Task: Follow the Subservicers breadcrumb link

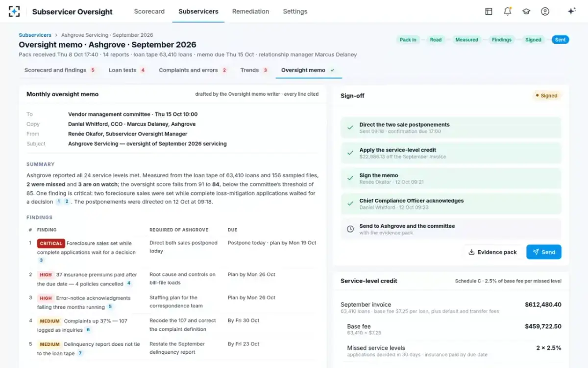Action: click(x=35, y=35)
